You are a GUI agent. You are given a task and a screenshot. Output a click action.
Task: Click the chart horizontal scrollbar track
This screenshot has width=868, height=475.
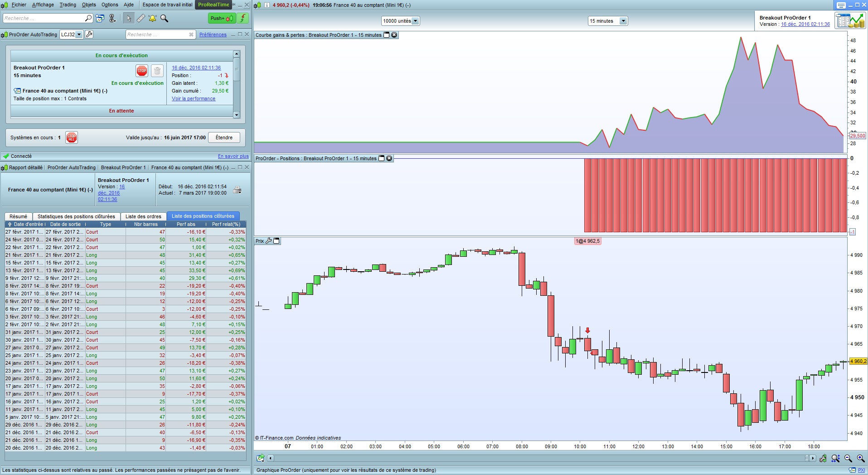(539, 458)
